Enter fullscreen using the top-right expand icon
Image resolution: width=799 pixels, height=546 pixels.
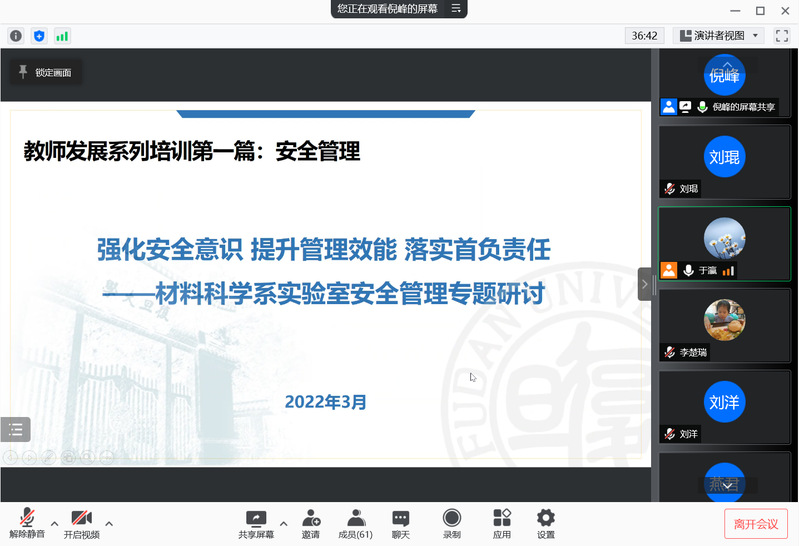pyautogui.click(x=782, y=36)
